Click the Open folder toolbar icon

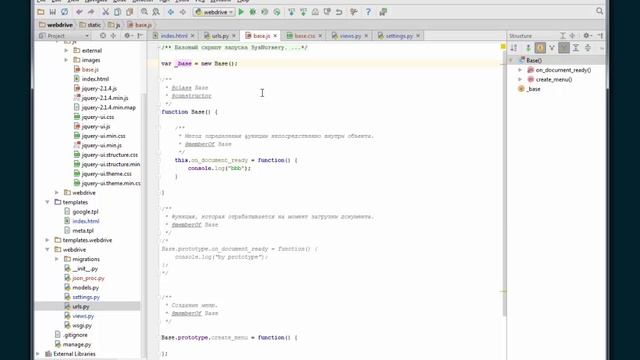(41, 12)
